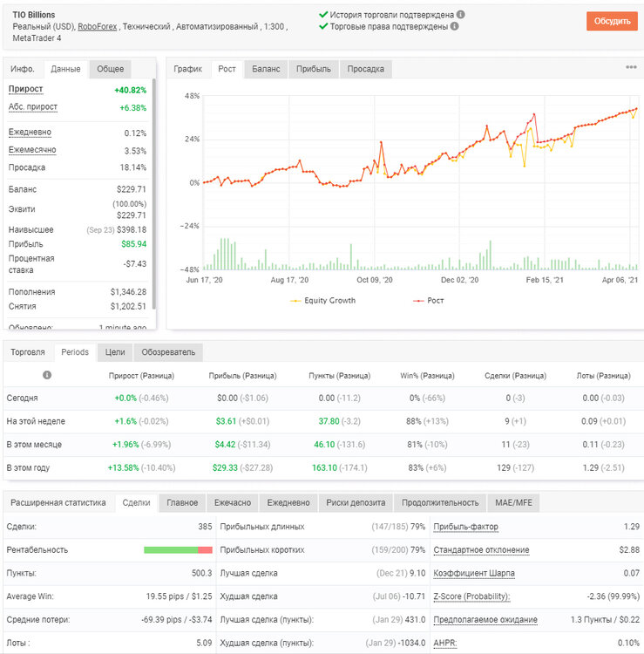Screen dimensions: 644x654
Task: Select the Рост chart tab
Action: (x=227, y=69)
